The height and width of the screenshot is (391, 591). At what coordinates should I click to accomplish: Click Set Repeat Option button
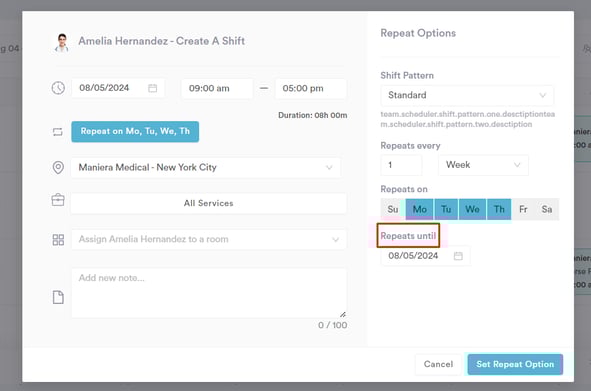coord(515,364)
